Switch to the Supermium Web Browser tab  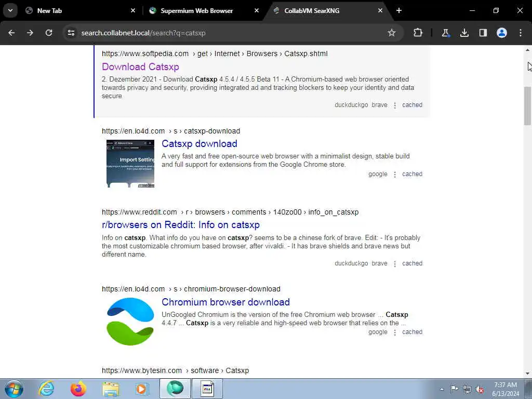point(204,10)
